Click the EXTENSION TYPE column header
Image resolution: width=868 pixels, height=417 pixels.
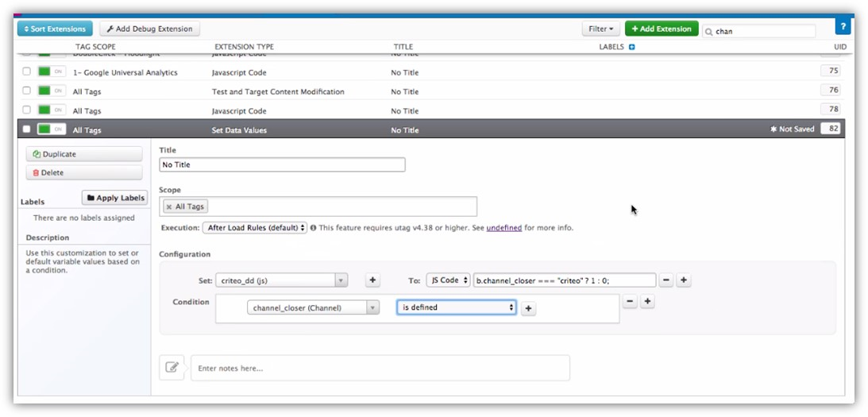[x=244, y=47]
